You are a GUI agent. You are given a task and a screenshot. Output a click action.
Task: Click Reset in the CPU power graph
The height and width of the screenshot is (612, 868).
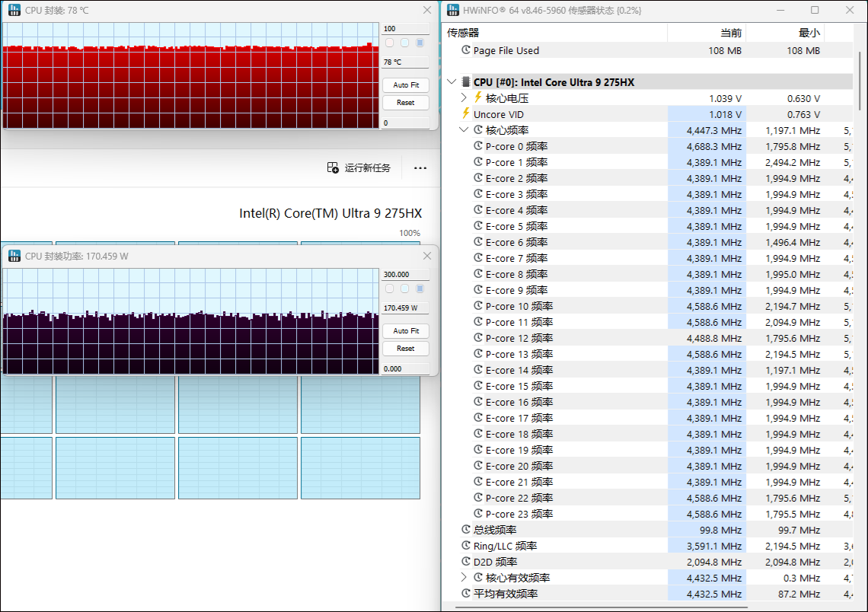point(406,349)
